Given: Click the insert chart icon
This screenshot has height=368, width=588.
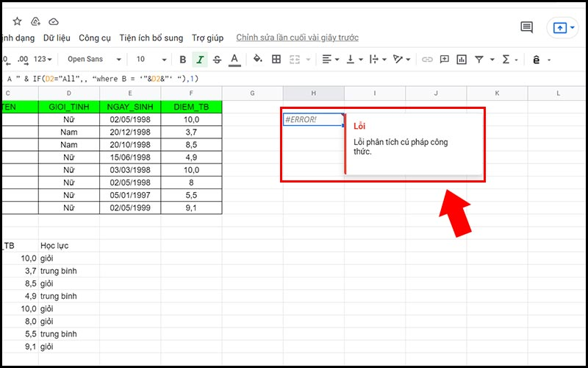Looking at the screenshot, I should (x=462, y=60).
